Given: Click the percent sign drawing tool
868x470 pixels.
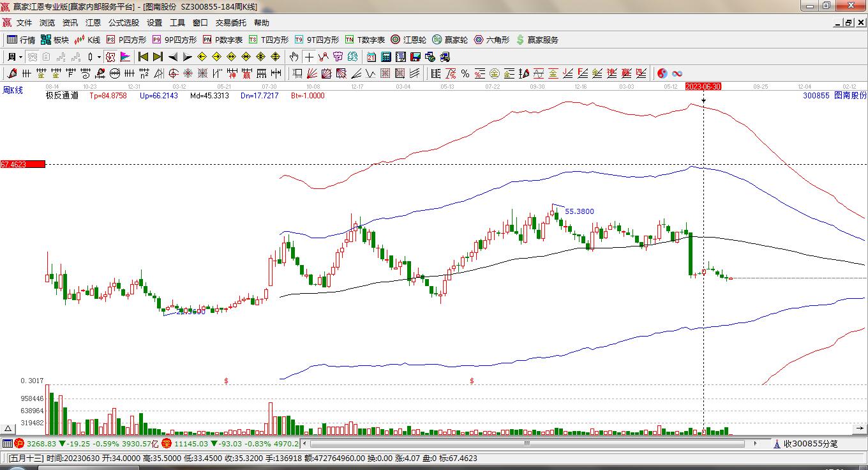Looking at the screenshot, I should [465, 73].
